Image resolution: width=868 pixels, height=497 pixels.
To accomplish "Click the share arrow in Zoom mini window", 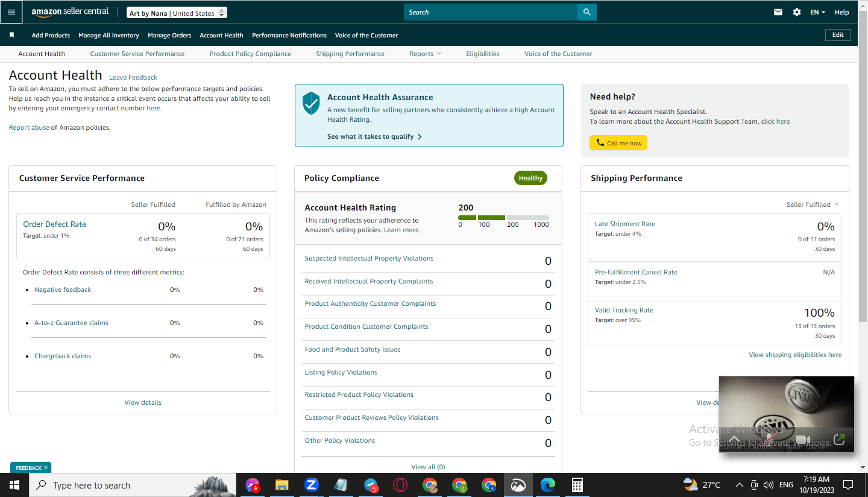I will [x=839, y=440].
